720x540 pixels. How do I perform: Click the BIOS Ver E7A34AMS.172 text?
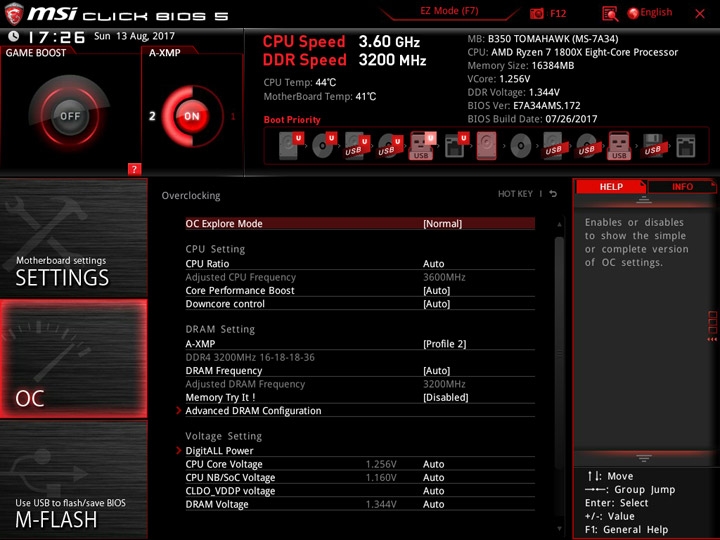pos(524,106)
